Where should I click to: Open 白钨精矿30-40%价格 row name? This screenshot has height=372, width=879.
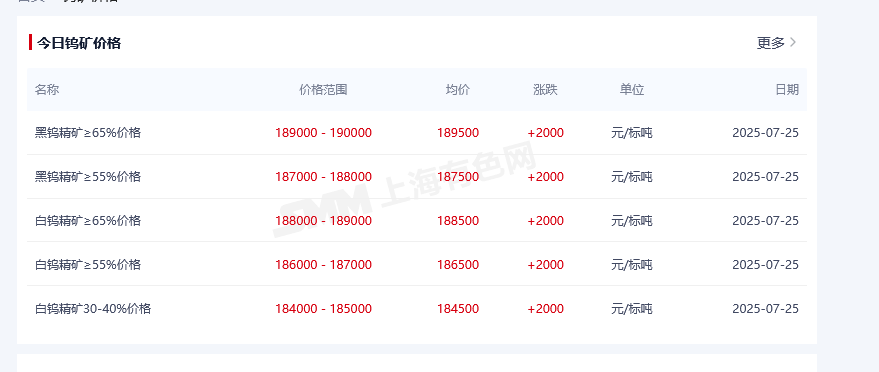point(93,308)
